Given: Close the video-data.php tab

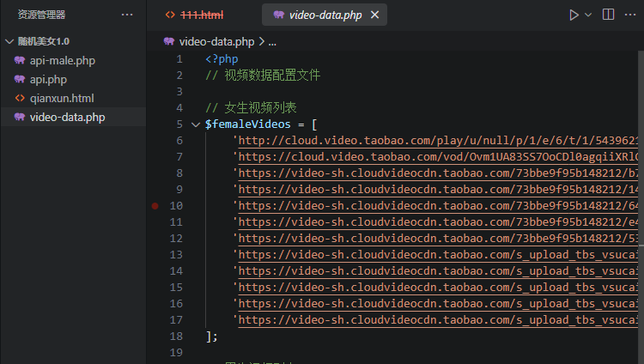Looking at the screenshot, I should [x=374, y=15].
